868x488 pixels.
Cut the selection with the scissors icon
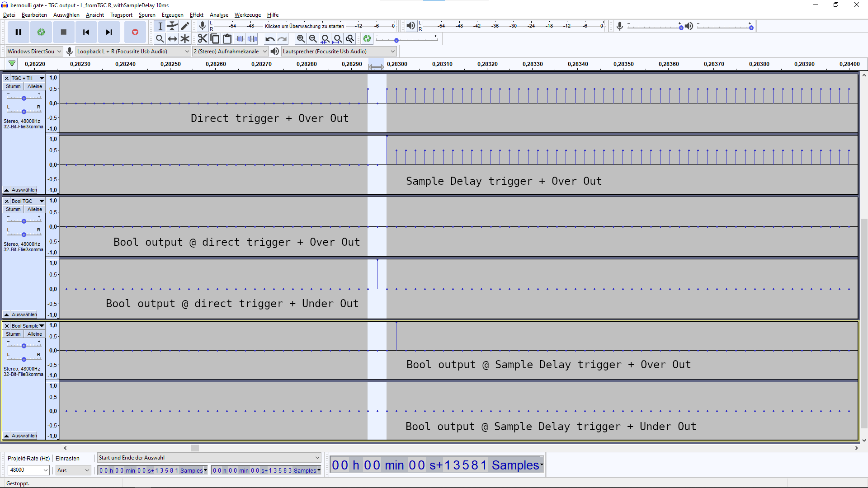[x=203, y=38]
